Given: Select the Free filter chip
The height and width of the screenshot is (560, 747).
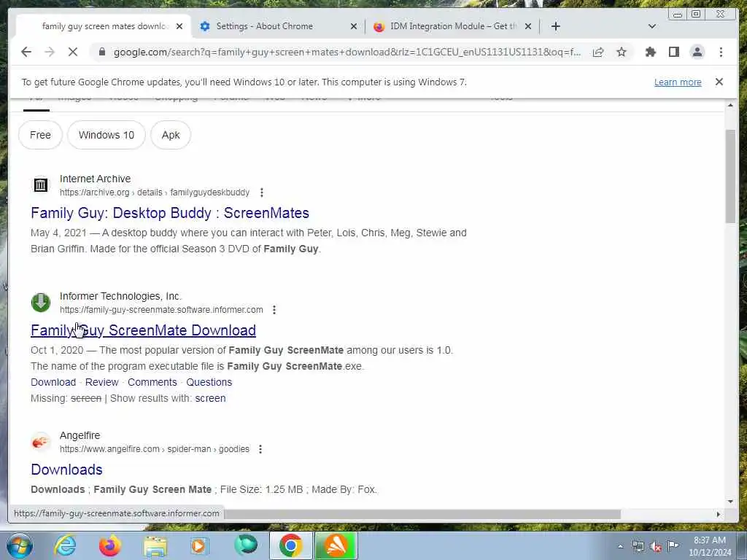Looking at the screenshot, I should point(40,135).
